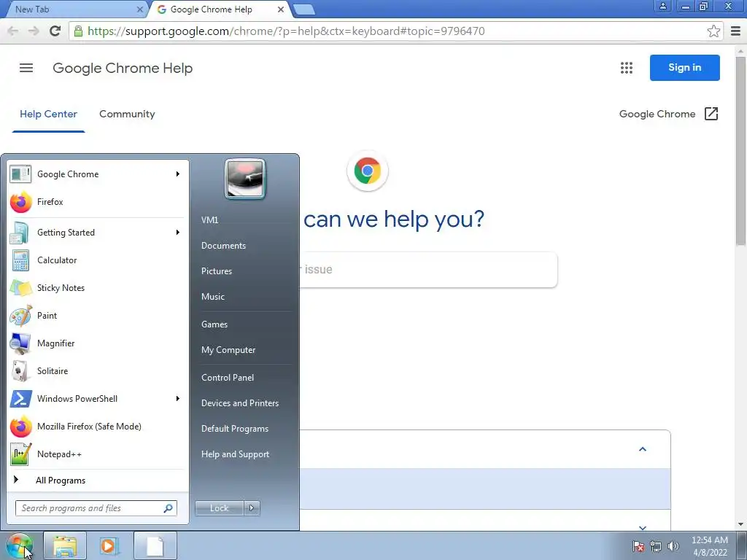Launch Firefox from the Start menu

97,202
